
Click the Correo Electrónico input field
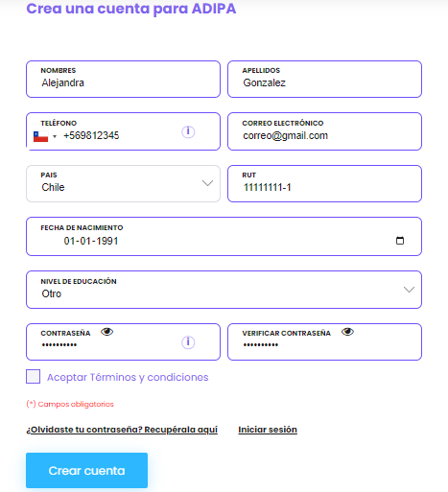click(x=324, y=131)
